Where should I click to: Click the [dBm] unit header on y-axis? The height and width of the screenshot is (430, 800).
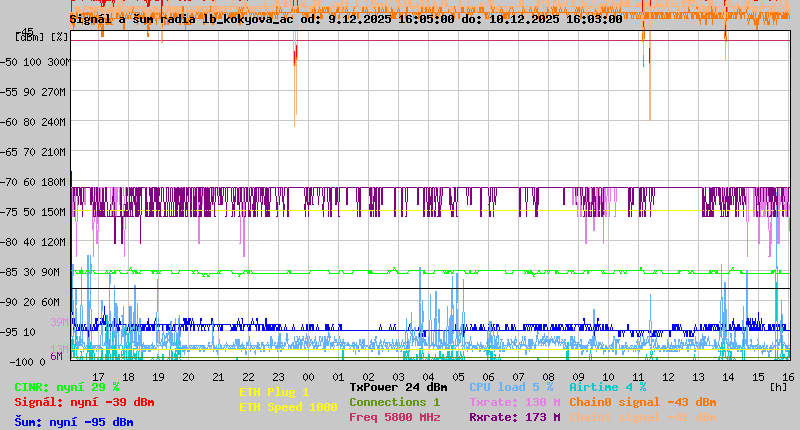[29, 36]
